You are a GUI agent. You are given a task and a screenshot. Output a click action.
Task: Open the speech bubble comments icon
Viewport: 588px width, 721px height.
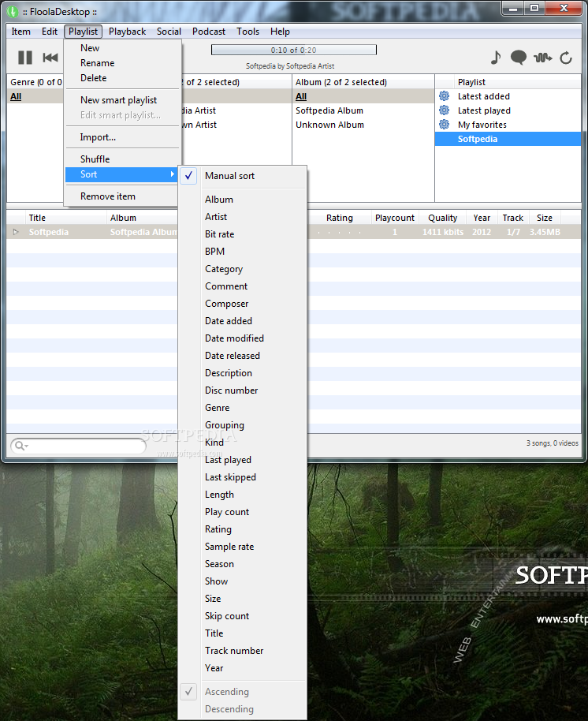point(519,58)
